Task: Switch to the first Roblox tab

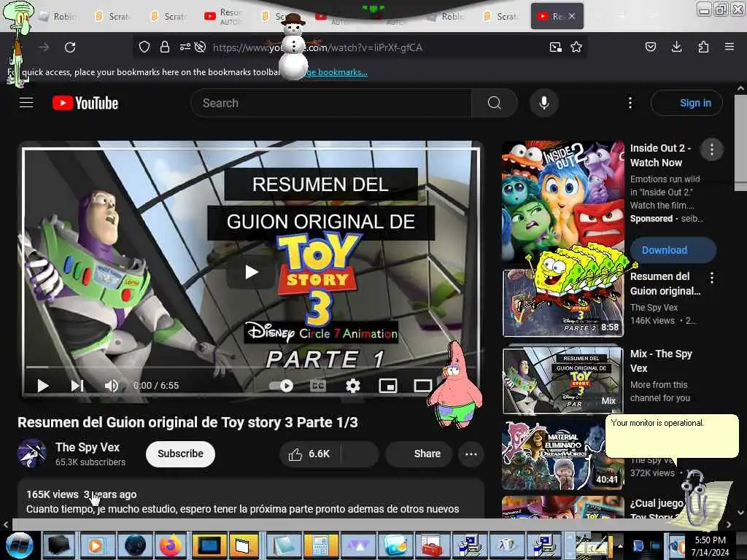Action: pos(58,17)
